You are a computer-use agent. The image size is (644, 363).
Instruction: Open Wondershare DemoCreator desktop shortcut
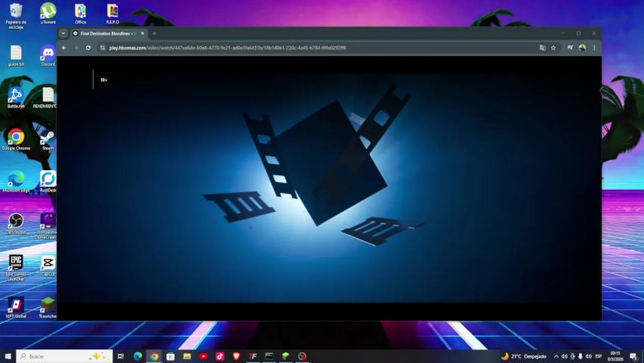[x=46, y=226]
